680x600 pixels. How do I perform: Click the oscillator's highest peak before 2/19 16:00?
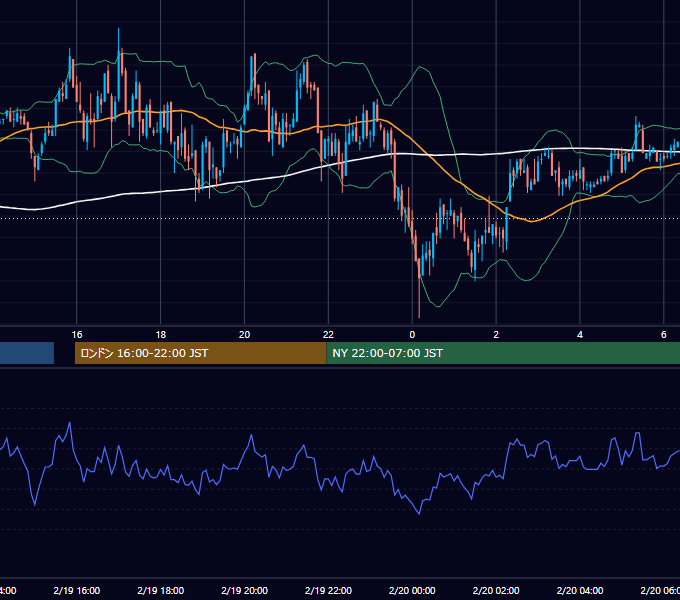point(70,423)
